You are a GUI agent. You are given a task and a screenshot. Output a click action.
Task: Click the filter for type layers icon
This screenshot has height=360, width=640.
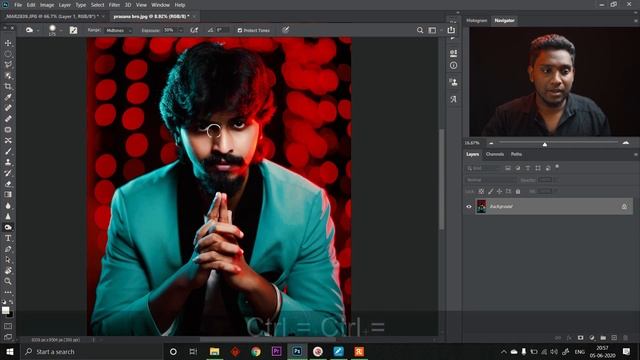[x=528, y=168]
